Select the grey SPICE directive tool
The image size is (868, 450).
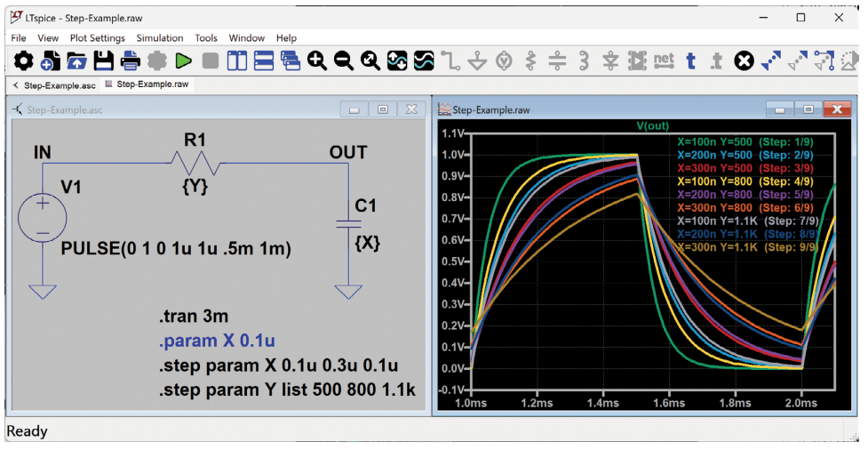[x=717, y=60]
